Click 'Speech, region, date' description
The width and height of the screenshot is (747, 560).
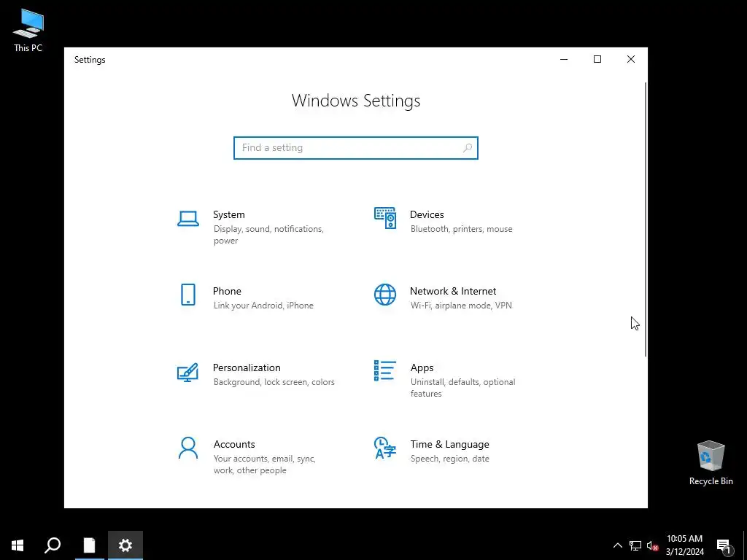(x=449, y=459)
